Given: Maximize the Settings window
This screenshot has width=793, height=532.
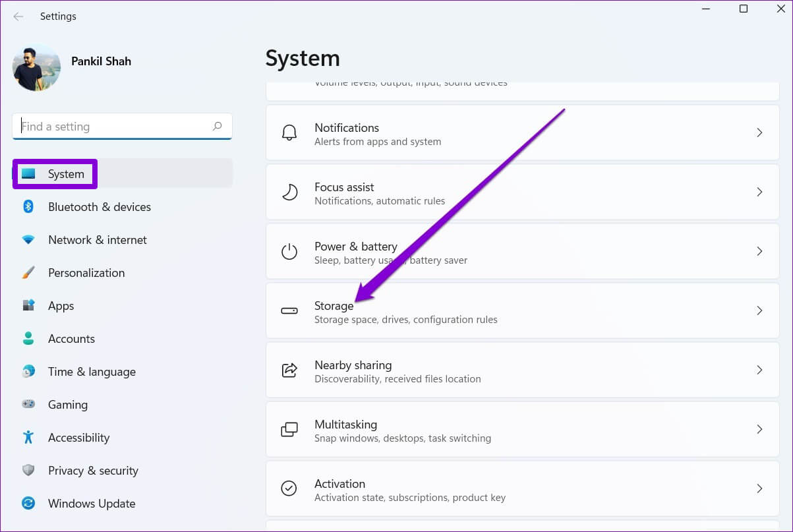Looking at the screenshot, I should pos(744,9).
